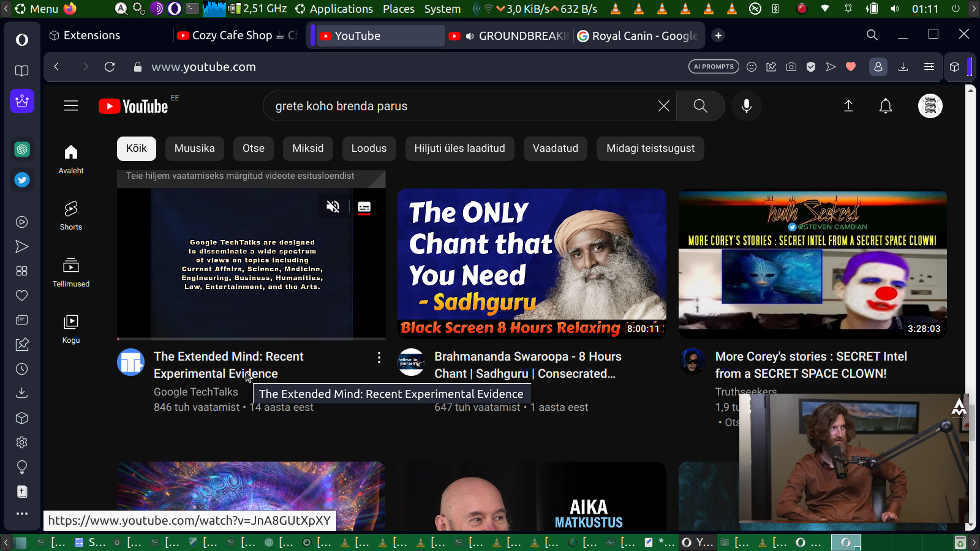
Task: Open Tellimused subscriptions in sidebar
Action: 71,272
